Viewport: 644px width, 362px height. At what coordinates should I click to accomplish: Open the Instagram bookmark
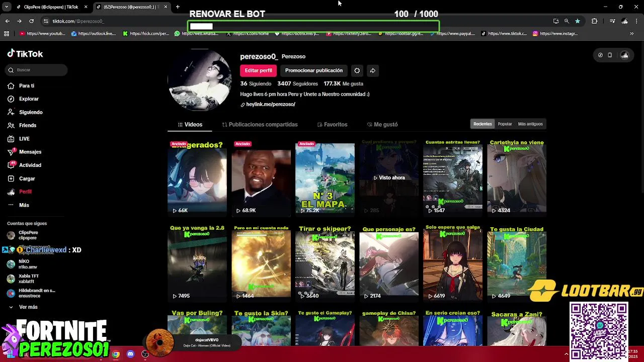(555, 34)
